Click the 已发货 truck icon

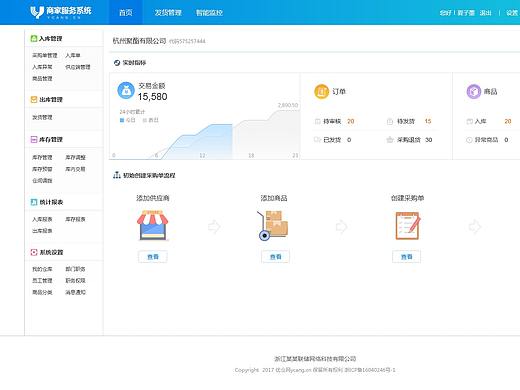pos(317,140)
